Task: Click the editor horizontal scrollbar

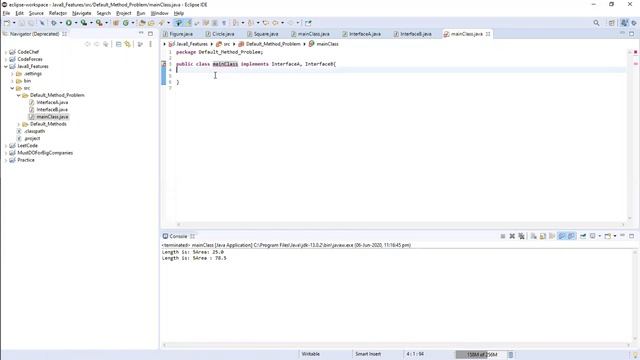Action: (x=400, y=224)
